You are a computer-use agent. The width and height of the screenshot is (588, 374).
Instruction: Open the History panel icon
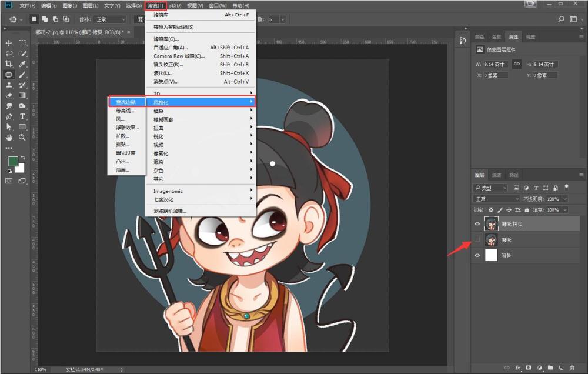click(463, 40)
